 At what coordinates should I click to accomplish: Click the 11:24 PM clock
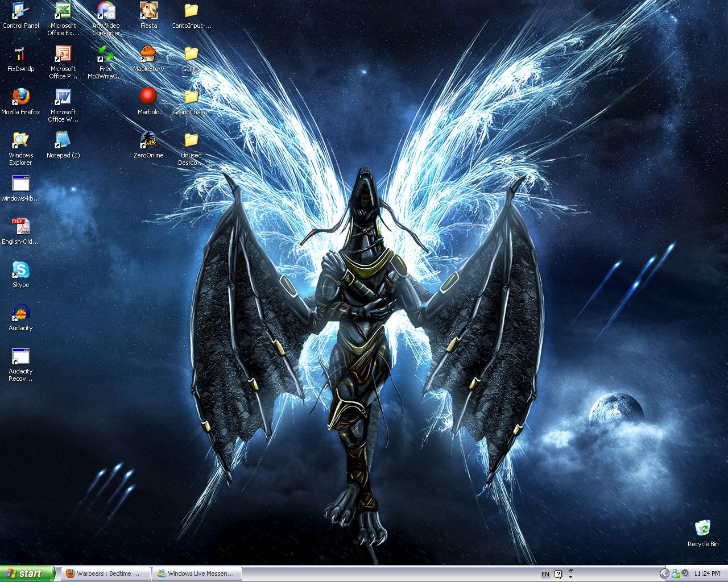tap(707, 574)
